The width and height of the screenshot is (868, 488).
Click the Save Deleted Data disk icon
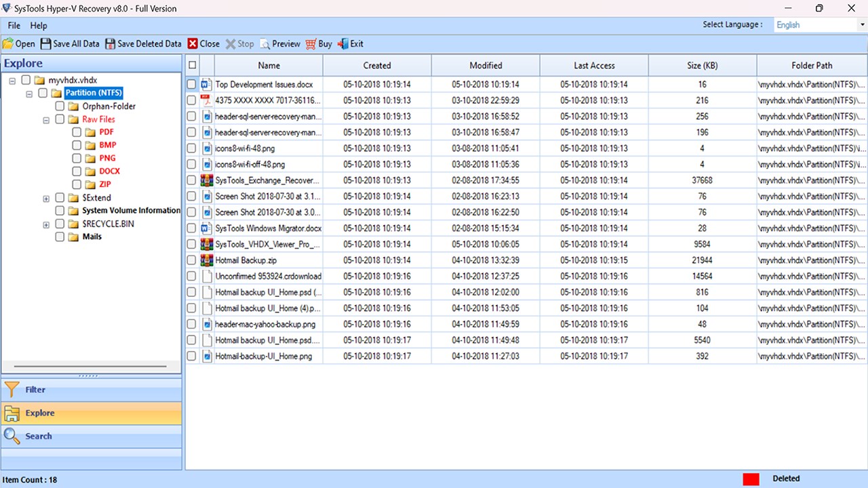(110, 43)
